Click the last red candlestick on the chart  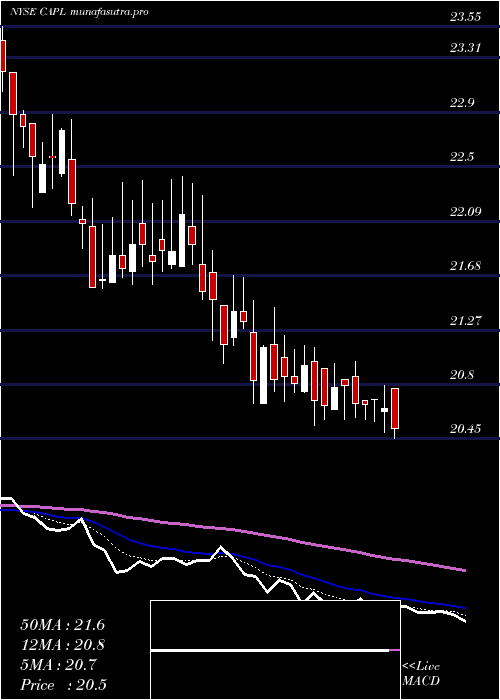coord(395,408)
